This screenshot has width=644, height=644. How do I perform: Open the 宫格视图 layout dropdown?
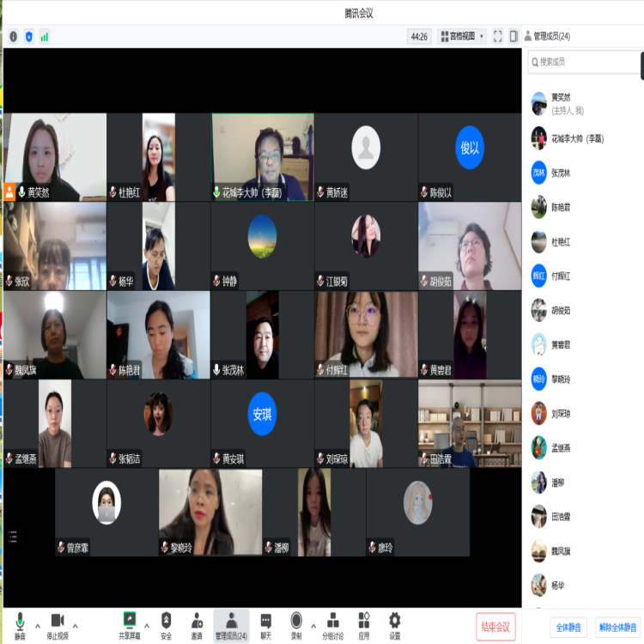pyautogui.click(x=462, y=36)
